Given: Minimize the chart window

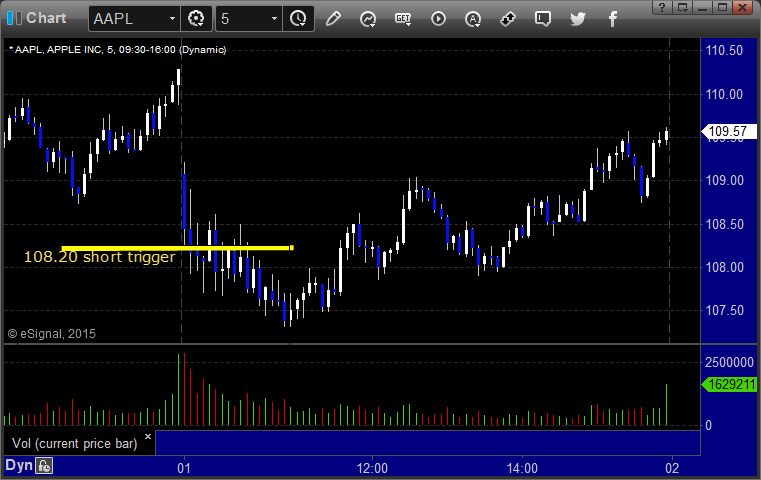Looking at the screenshot, I should [702, 7].
